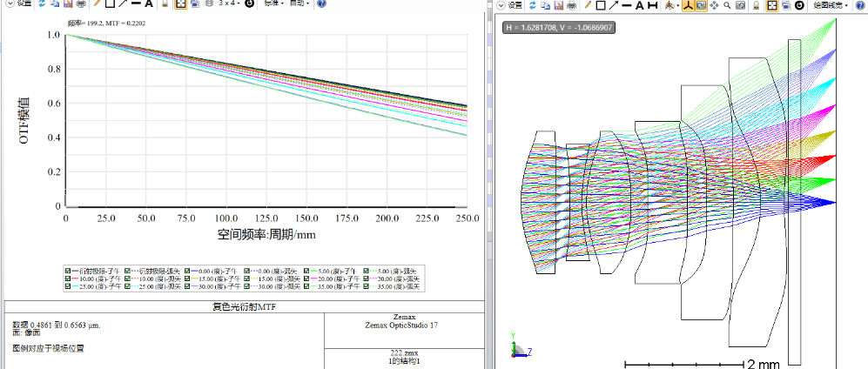This screenshot has height=369, width=868.
Task: Open the 标准 dropdown in MTF toolbar
Action: tap(273, 4)
